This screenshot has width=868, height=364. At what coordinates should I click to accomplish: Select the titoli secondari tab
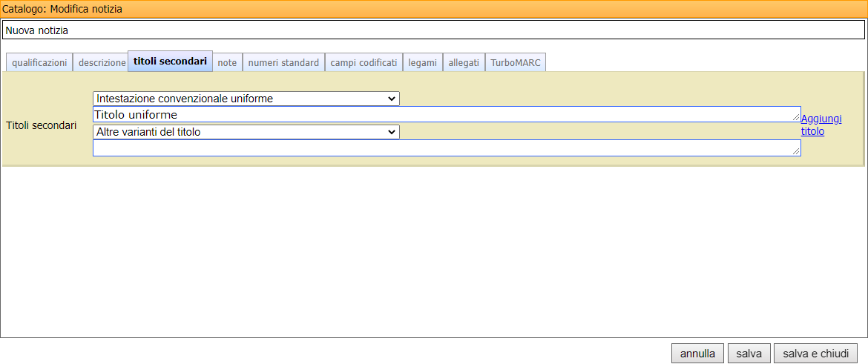point(170,62)
